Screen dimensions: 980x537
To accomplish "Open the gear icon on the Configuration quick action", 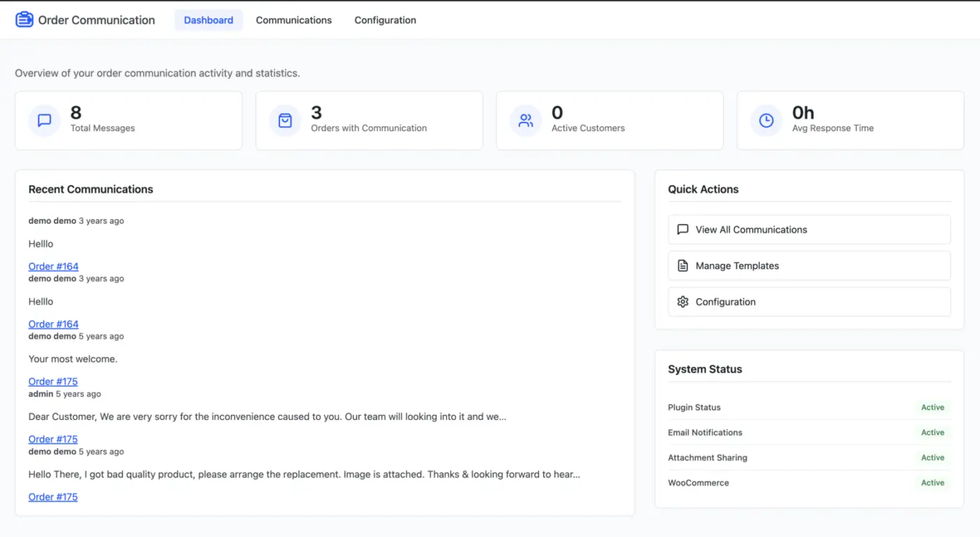I will pyautogui.click(x=682, y=302).
